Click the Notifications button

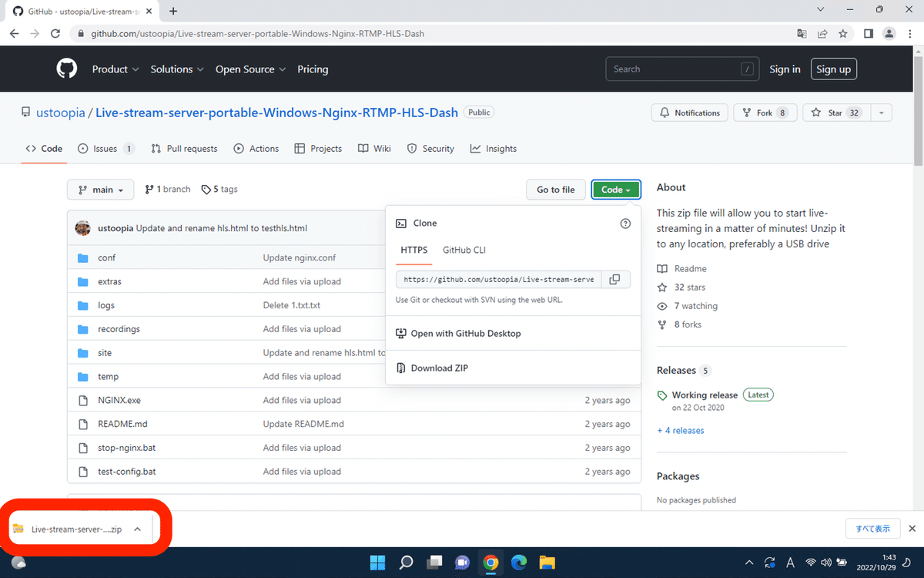click(x=690, y=113)
